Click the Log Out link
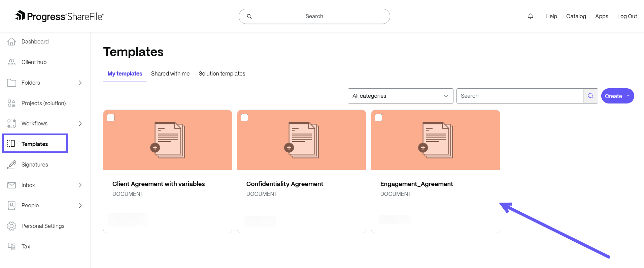The height and width of the screenshot is (268, 644). click(627, 16)
